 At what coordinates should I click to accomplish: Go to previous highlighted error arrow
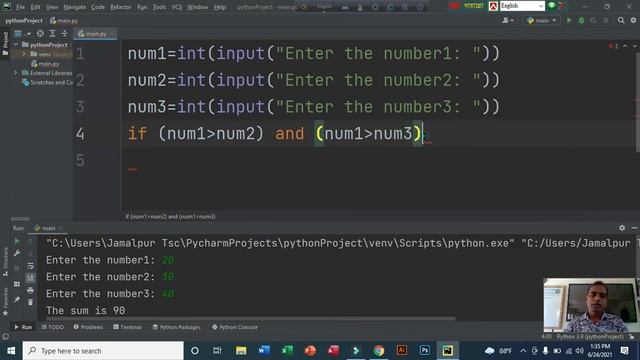(x=625, y=46)
